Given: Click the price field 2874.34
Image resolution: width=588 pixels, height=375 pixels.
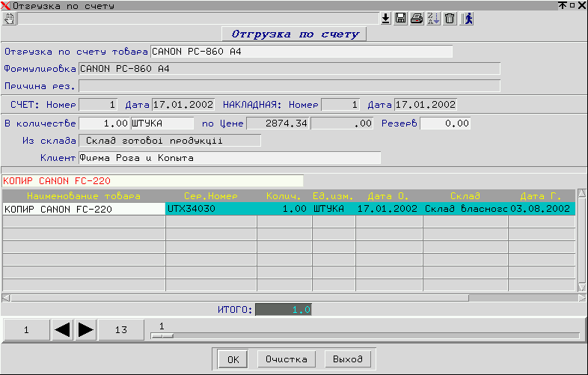Looking at the screenshot, I should pos(278,123).
